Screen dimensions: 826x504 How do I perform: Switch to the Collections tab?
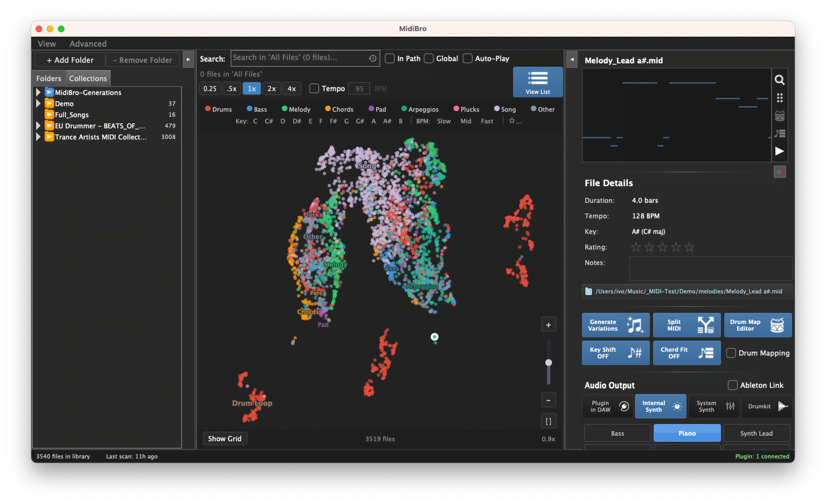[88, 78]
